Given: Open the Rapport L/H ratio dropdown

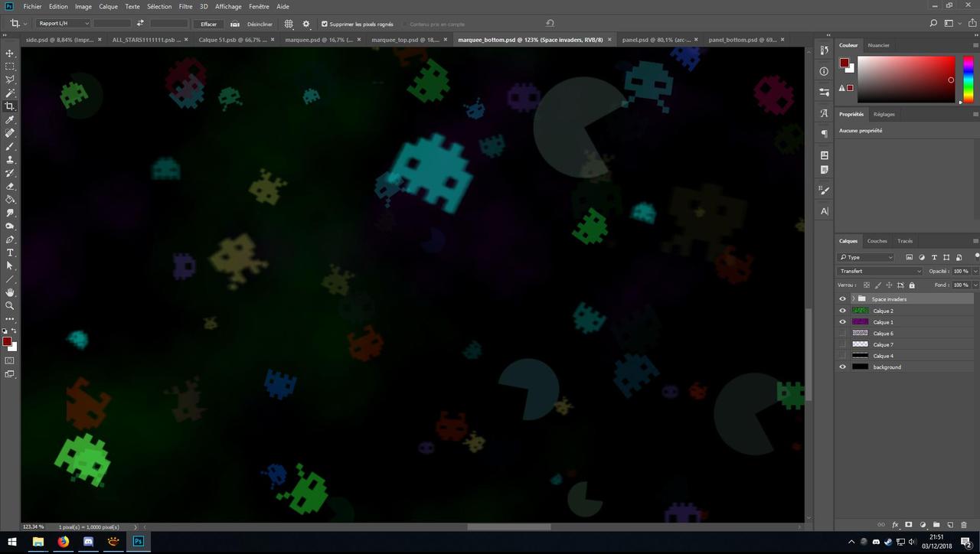Looking at the screenshot, I should coord(64,24).
